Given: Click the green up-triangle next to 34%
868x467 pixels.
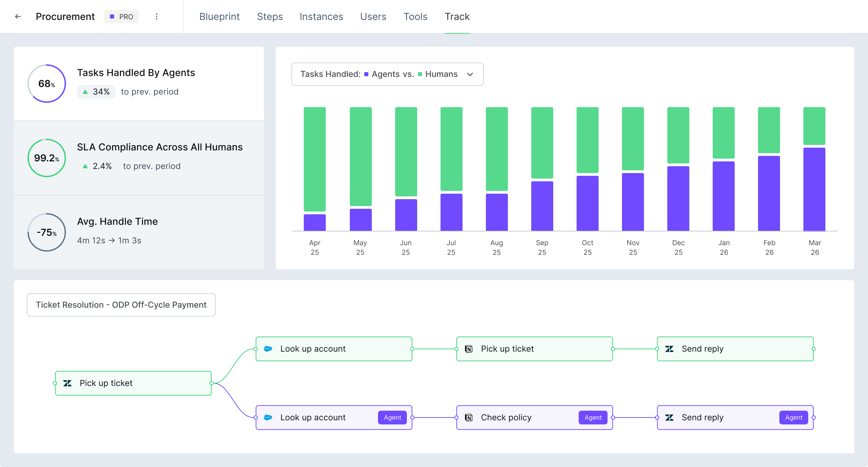Looking at the screenshot, I should [x=85, y=92].
